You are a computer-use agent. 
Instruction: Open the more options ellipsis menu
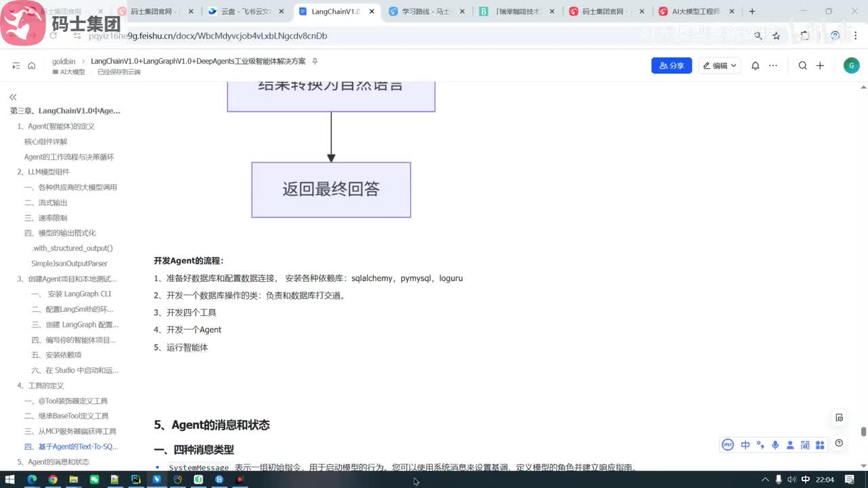coord(773,66)
